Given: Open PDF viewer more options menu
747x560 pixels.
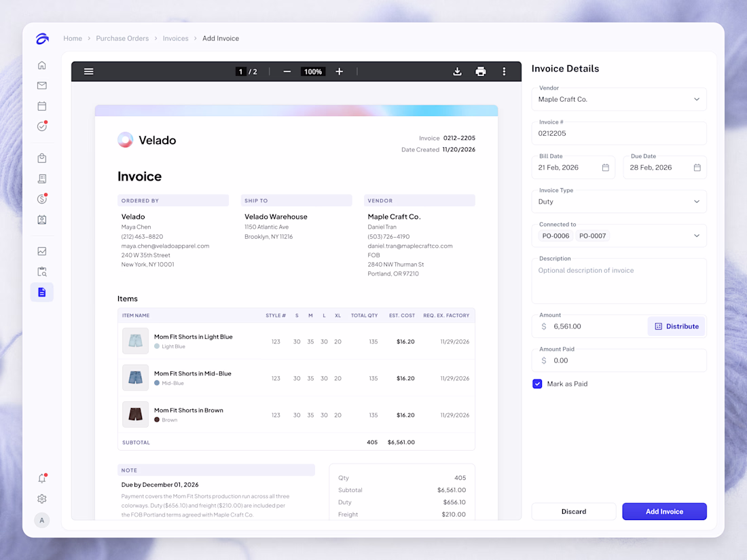Looking at the screenshot, I should coord(504,71).
